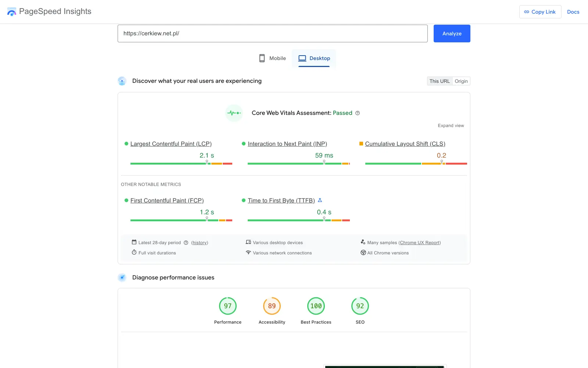Click the LCP distribution bar

(x=181, y=163)
